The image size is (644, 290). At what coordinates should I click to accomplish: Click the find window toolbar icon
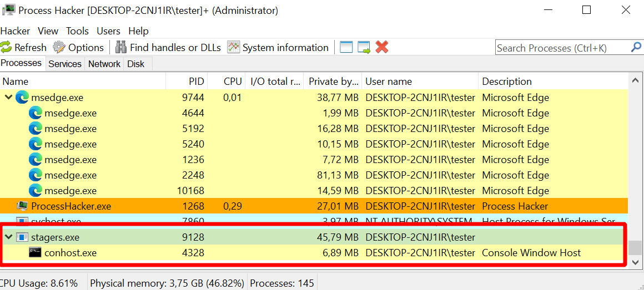[346, 48]
